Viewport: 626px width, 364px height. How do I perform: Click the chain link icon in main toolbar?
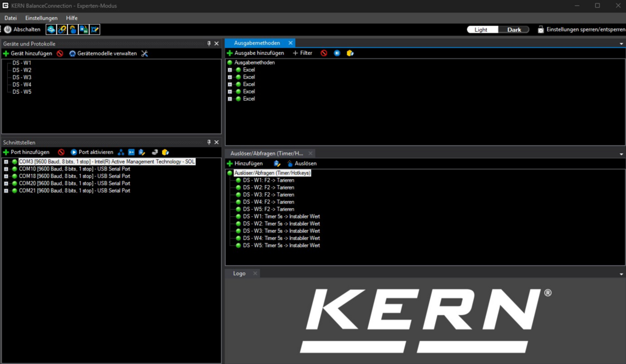tap(62, 30)
